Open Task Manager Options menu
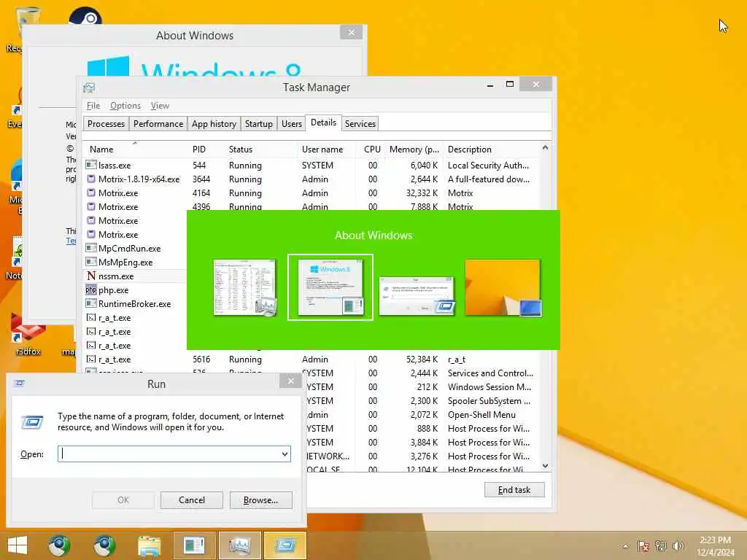Viewport: 747px width, 560px height. coord(125,106)
